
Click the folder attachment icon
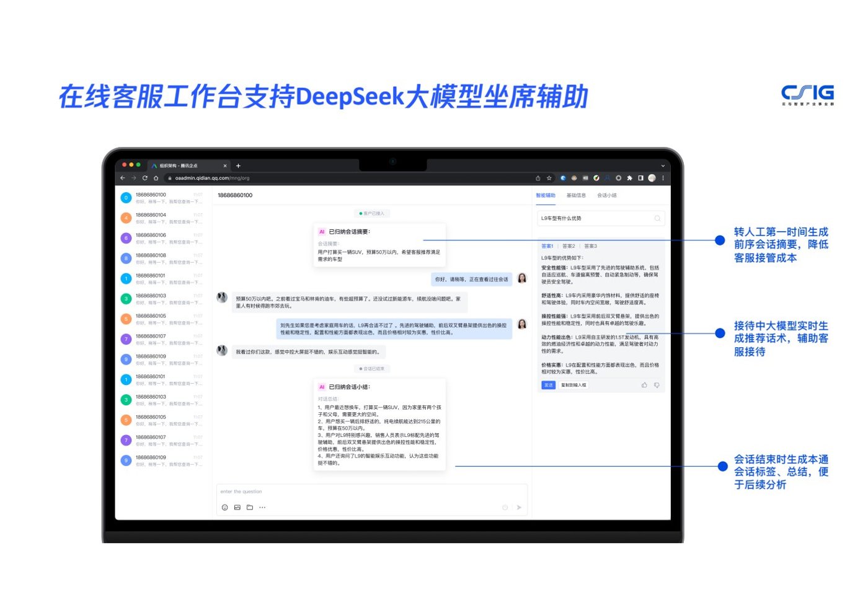(250, 508)
